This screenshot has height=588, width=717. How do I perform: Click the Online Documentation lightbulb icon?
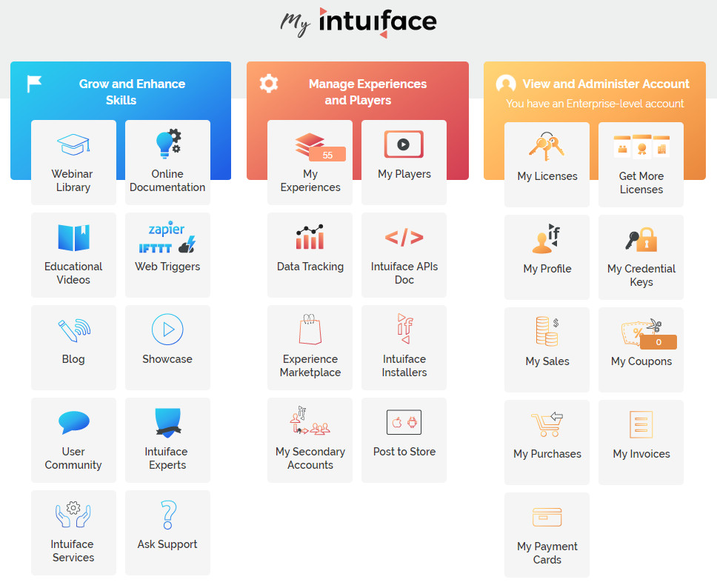[168, 144]
